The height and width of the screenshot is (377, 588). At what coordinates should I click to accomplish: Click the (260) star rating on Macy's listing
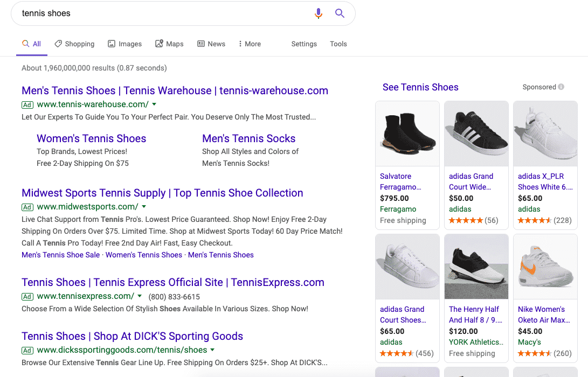pos(545,353)
